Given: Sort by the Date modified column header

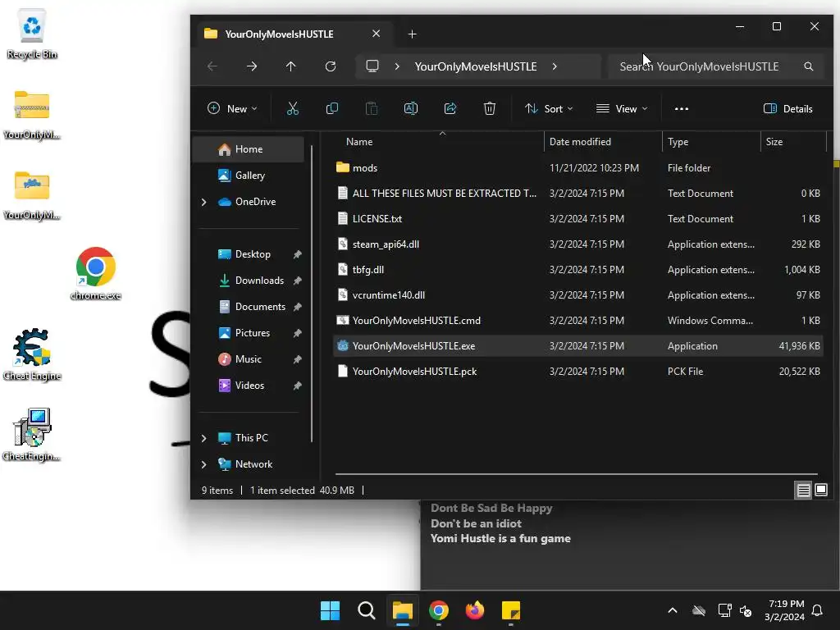Looking at the screenshot, I should click(x=603, y=142).
